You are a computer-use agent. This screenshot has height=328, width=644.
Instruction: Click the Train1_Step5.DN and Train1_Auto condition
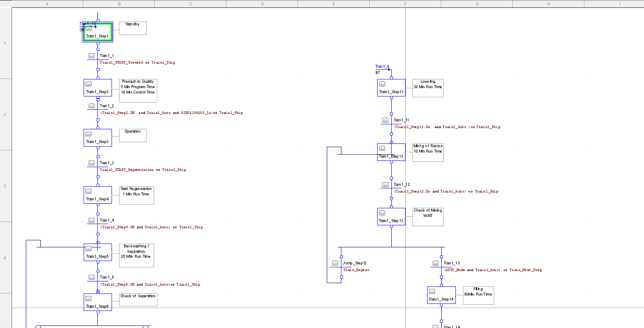150,285
